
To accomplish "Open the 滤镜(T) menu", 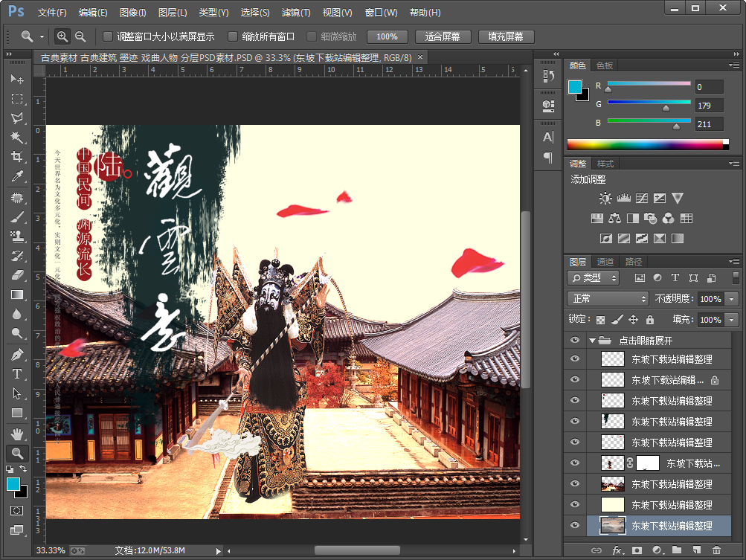I will coord(296,13).
